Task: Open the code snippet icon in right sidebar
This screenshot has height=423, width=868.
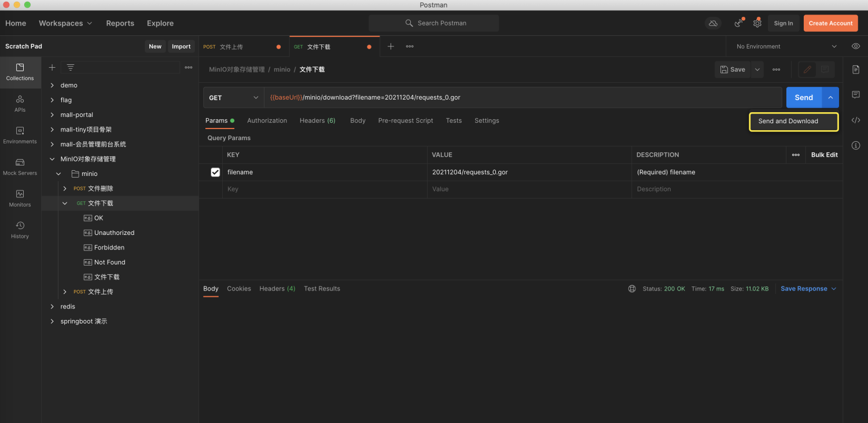Action: (x=856, y=120)
